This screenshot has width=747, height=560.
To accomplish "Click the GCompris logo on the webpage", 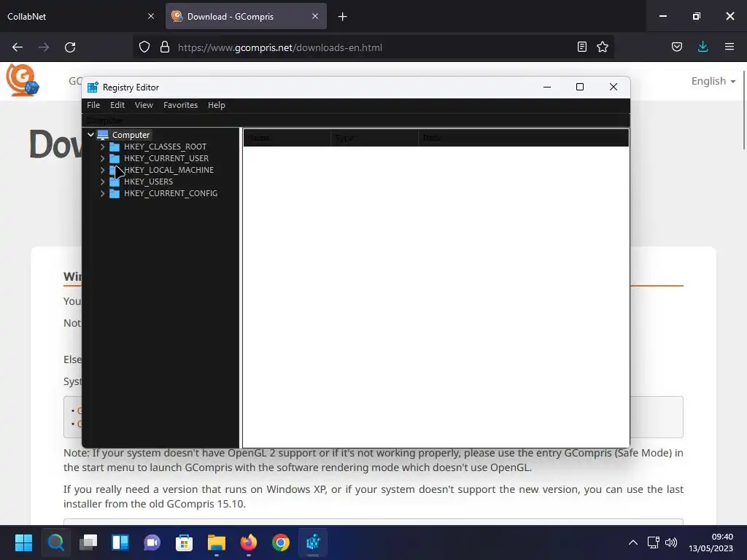I will [x=23, y=80].
